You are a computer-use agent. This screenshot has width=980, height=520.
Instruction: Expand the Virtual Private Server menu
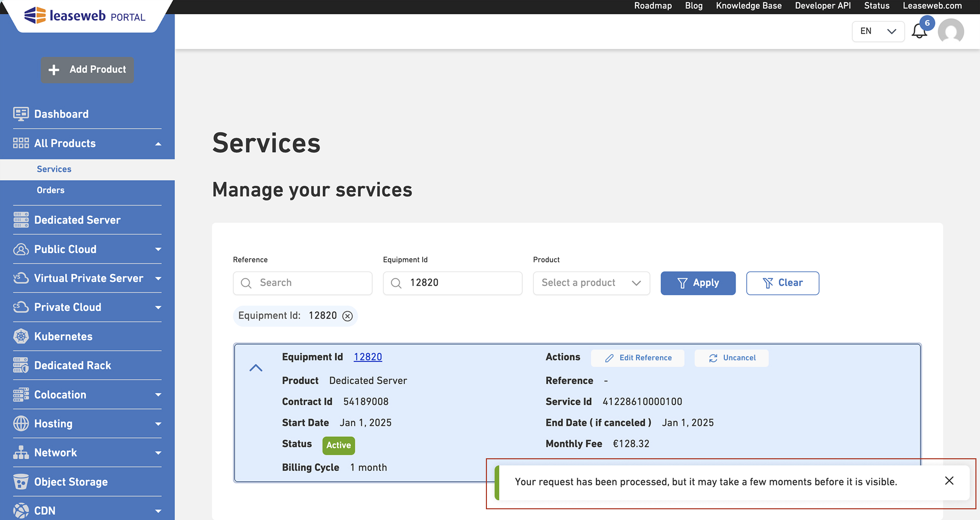(158, 279)
